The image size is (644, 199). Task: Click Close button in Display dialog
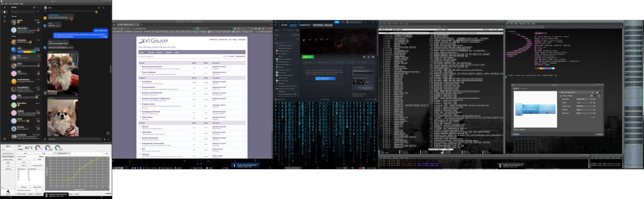coord(599,134)
